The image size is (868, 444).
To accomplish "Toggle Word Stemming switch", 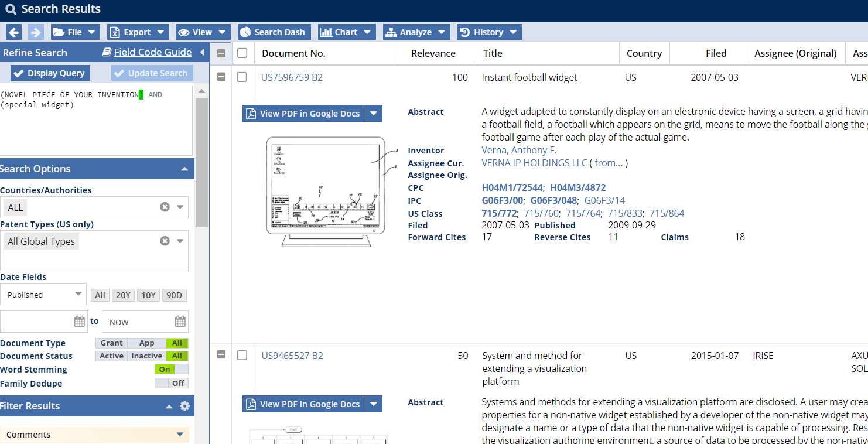I will pos(172,369).
